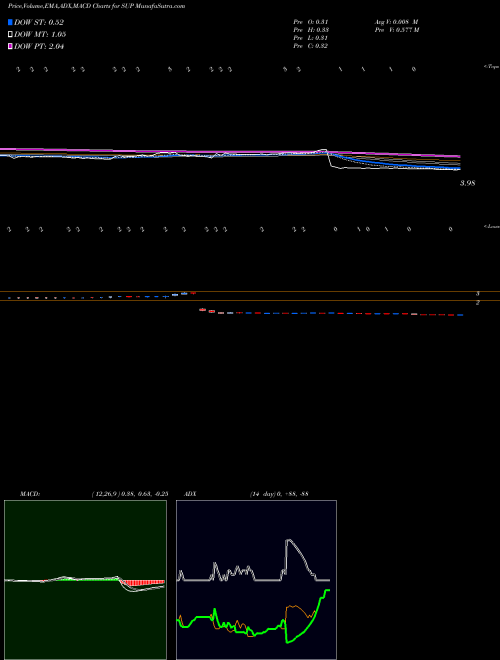Click the chart title mentioning MunafaSutra.com
The image size is (500, 660).
click(x=97, y=6)
